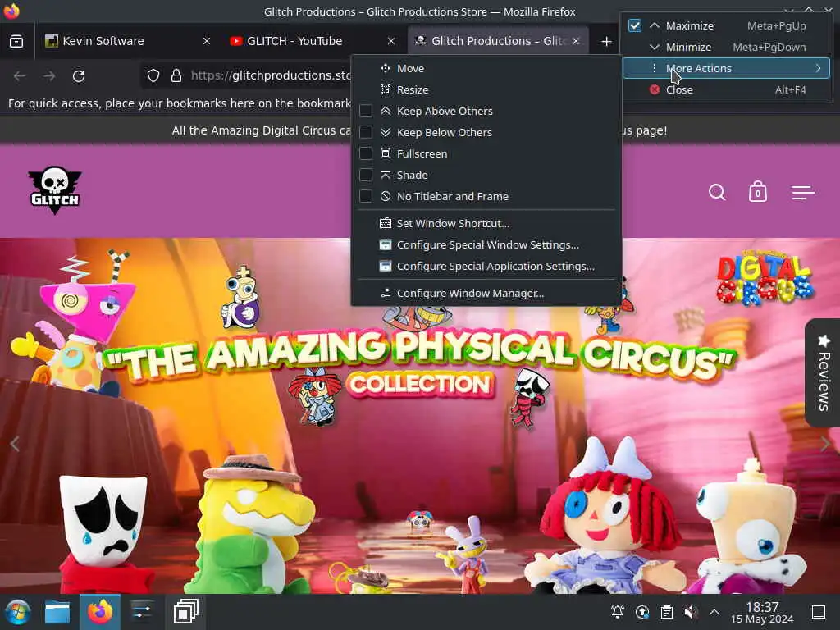Open notifications bell in system tray
The image size is (840, 630).
(x=618, y=612)
